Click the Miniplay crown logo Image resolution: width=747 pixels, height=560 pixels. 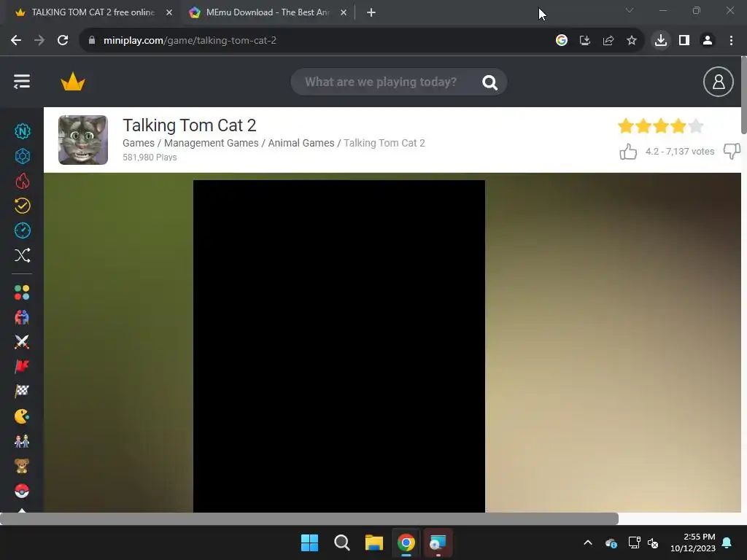(73, 82)
